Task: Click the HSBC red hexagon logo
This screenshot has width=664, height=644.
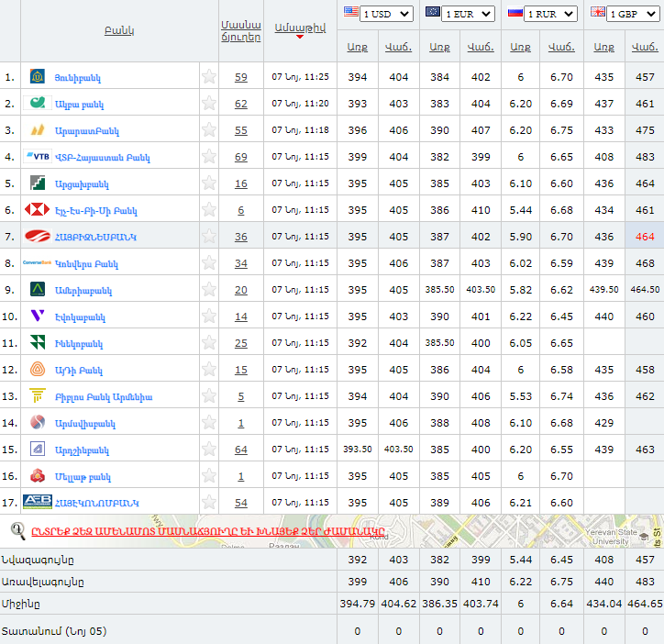Action: click(38, 210)
